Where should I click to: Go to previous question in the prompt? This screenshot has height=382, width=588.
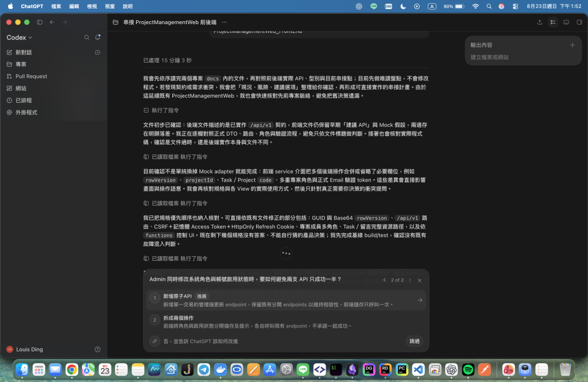[384, 280]
